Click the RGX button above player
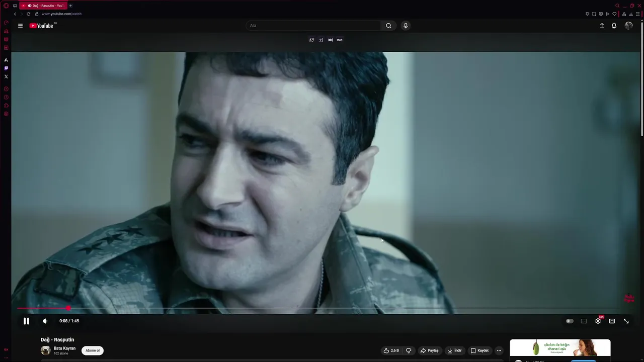The height and width of the screenshot is (362, 644). coord(340,40)
